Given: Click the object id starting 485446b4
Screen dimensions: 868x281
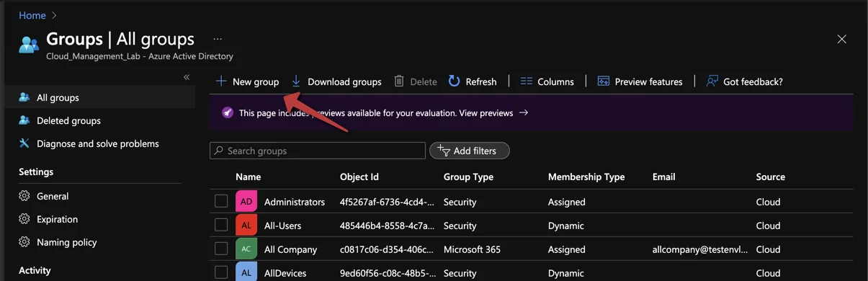Looking at the screenshot, I should click(x=387, y=226).
